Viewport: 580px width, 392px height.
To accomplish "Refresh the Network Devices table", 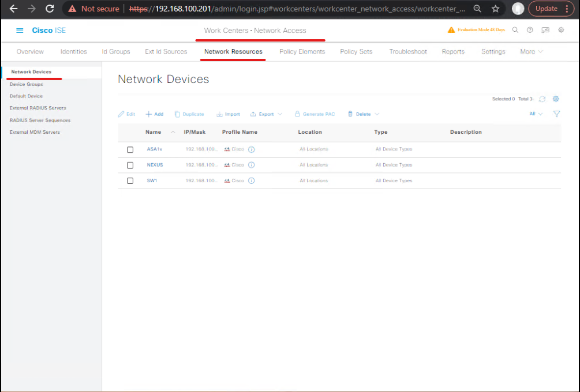I will (542, 99).
